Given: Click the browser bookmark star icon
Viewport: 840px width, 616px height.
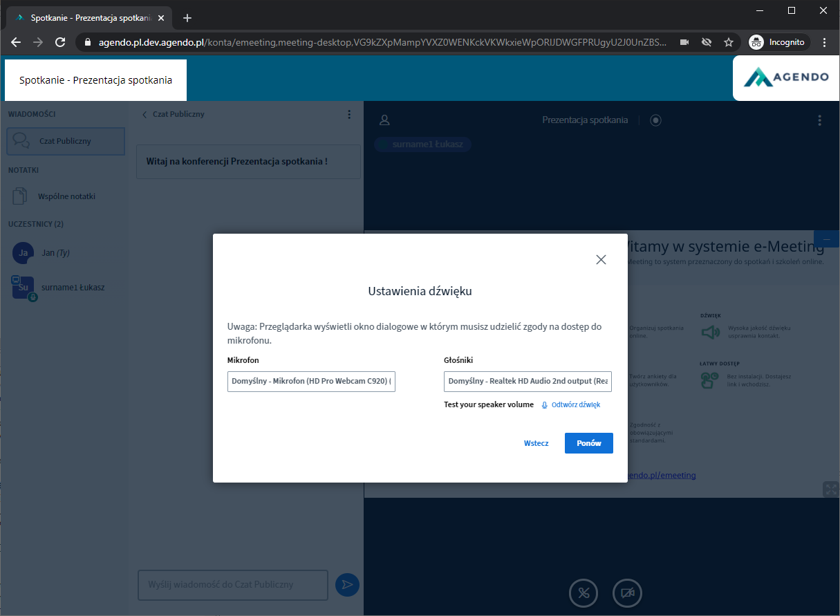Looking at the screenshot, I should point(729,42).
